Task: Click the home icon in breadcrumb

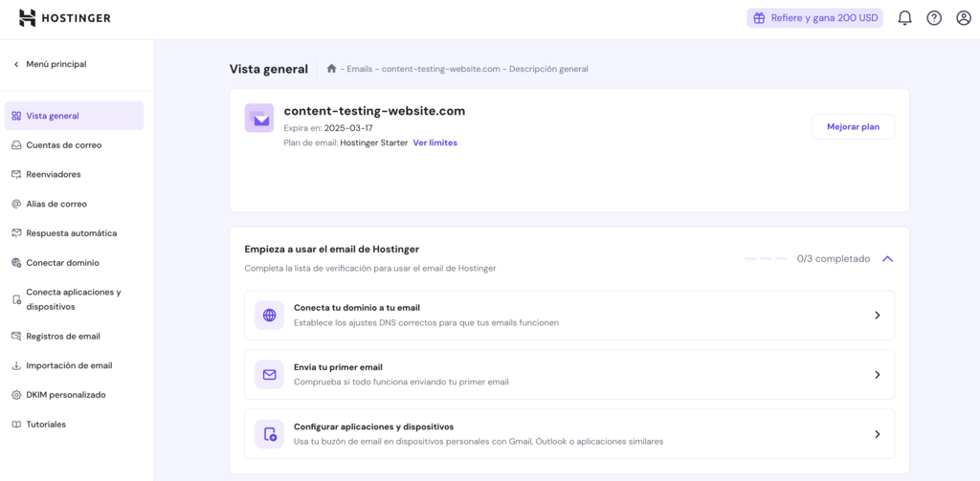Action: 331,69
